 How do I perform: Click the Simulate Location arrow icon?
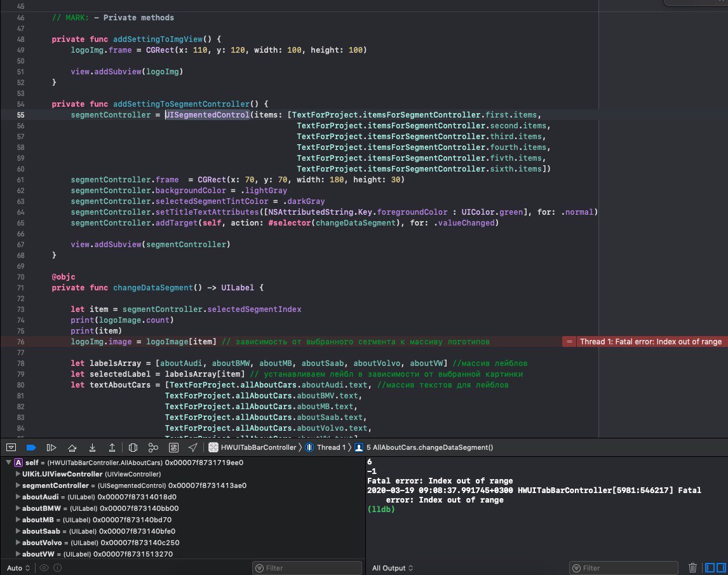tap(192, 447)
